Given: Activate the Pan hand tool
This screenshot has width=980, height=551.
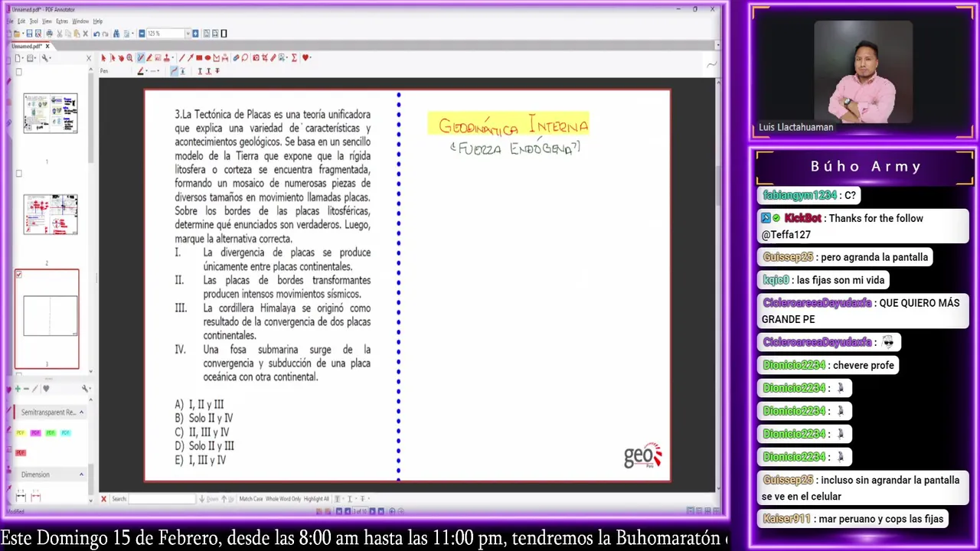Looking at the screenshot, I should coord(121,58).
